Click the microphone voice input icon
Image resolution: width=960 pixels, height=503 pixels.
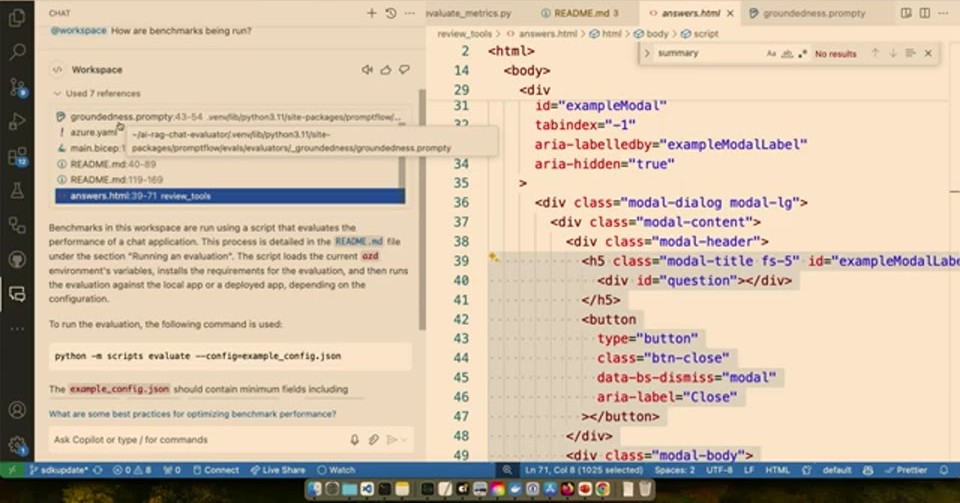[x=354, y=439]
